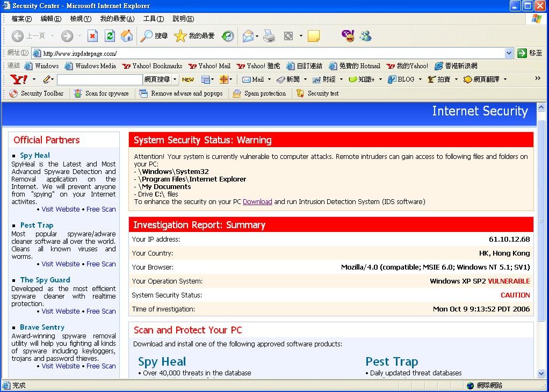This screenshot has height=392, width=549.
Task: Print the page using printer icon
Action: coord(269,35)
